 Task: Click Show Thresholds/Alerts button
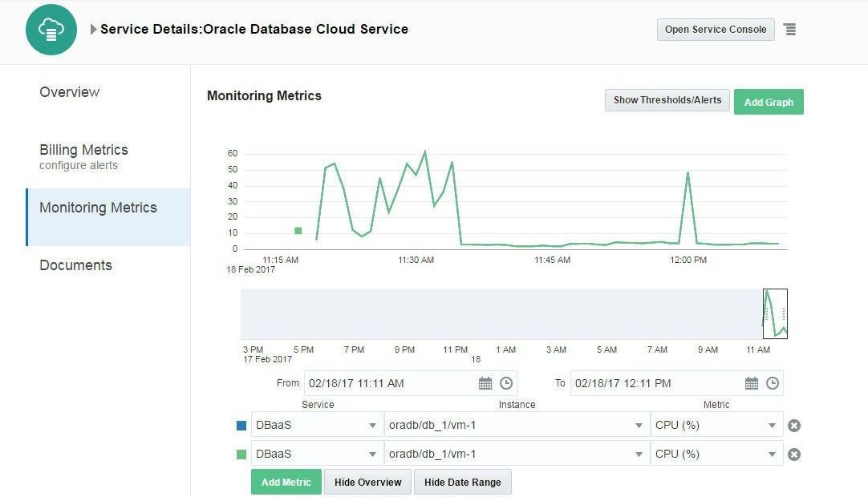[667, 100]
